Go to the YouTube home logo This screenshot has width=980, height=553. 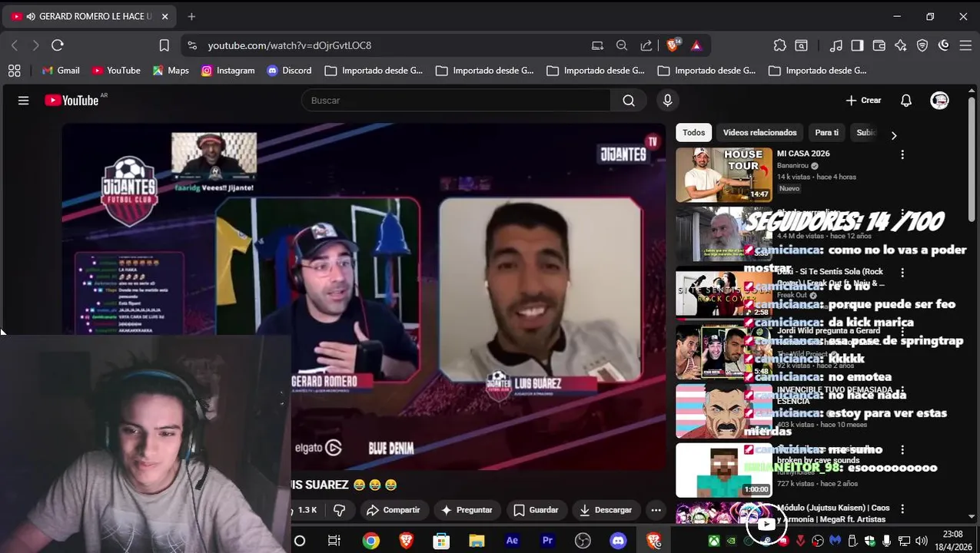pyautogui.click(x=71, y=101)
